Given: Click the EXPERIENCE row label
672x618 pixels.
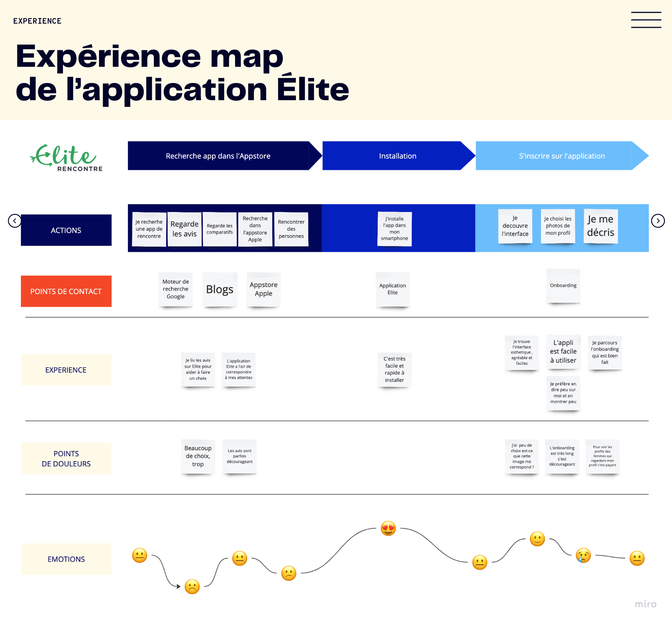Looking at the screenshot, I should pos(66,370).
